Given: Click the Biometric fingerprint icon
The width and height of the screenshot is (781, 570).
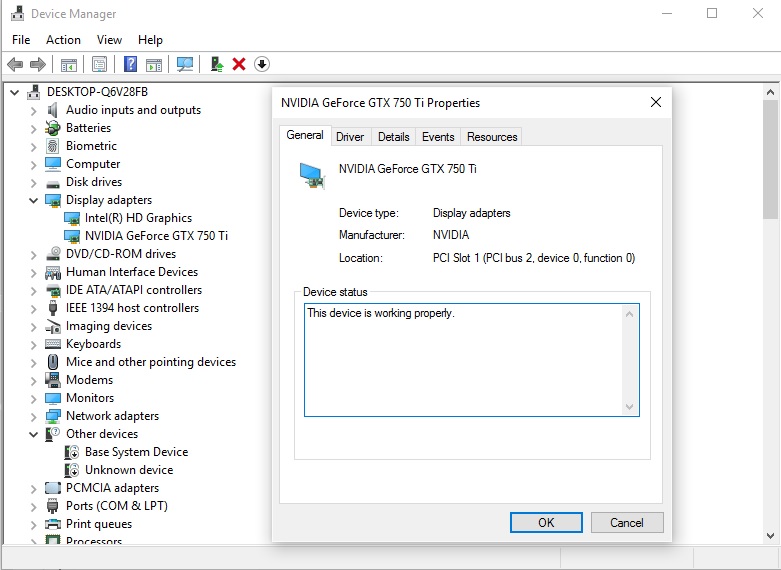Looking at the screenshot, I should point(53,146).
